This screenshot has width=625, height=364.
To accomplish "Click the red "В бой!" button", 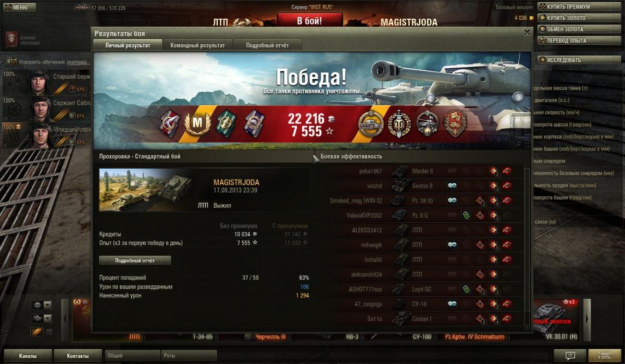I will pyautogui.click(x=309, y=21).
